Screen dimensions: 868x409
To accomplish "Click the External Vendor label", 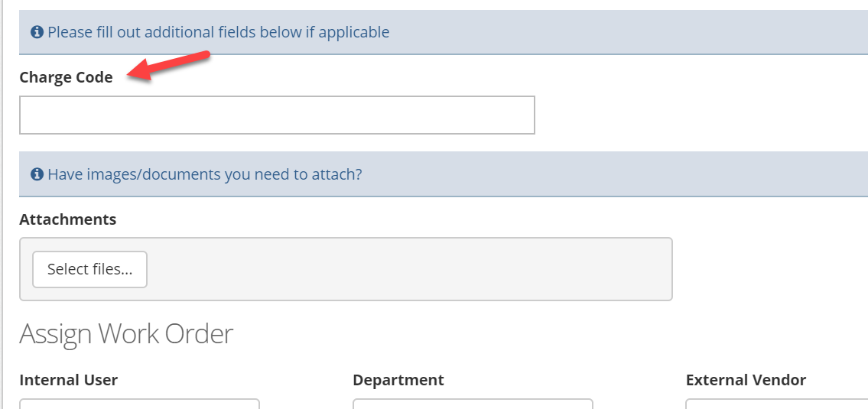I will [746, 380].
